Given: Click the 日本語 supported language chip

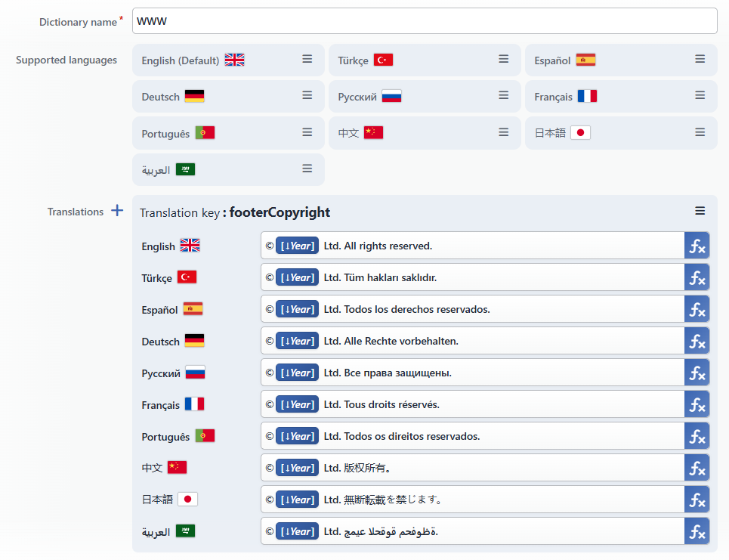Looking at the screenshot, I should [621, 133].
